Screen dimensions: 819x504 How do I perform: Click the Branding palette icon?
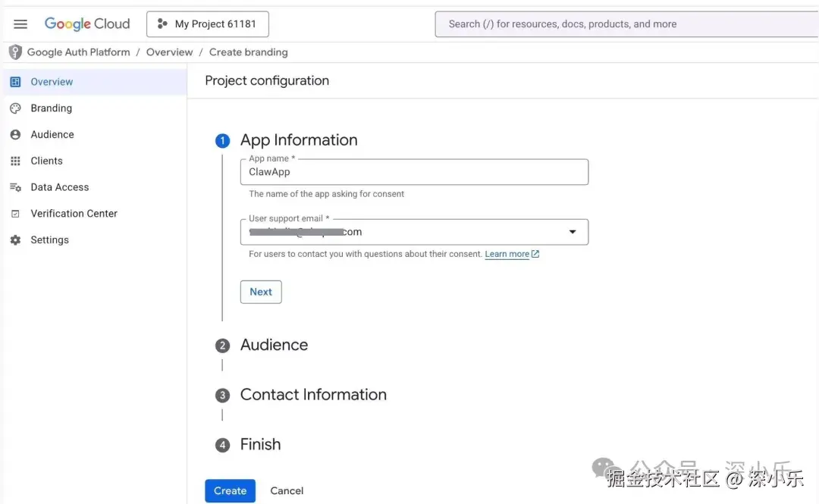[x=15, y=108]
